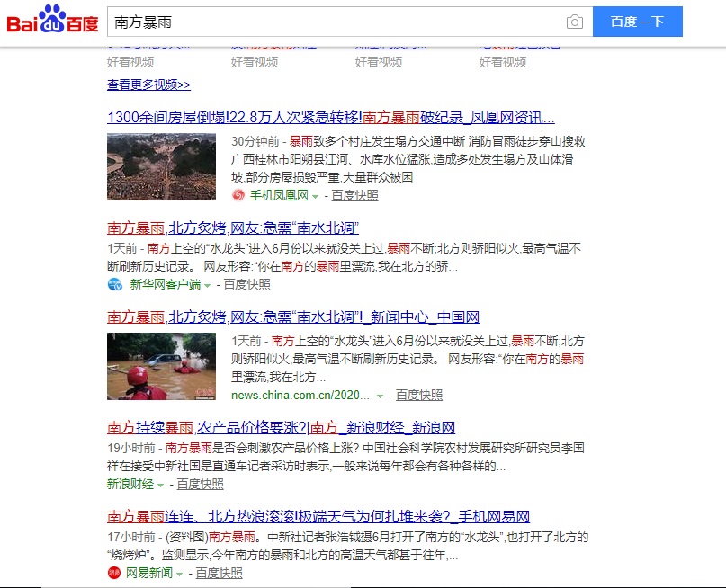The width and height of the screenshot is (726, 588).
Task: Expand the dropdown next to news.china.com.cn
Action: 379,395
